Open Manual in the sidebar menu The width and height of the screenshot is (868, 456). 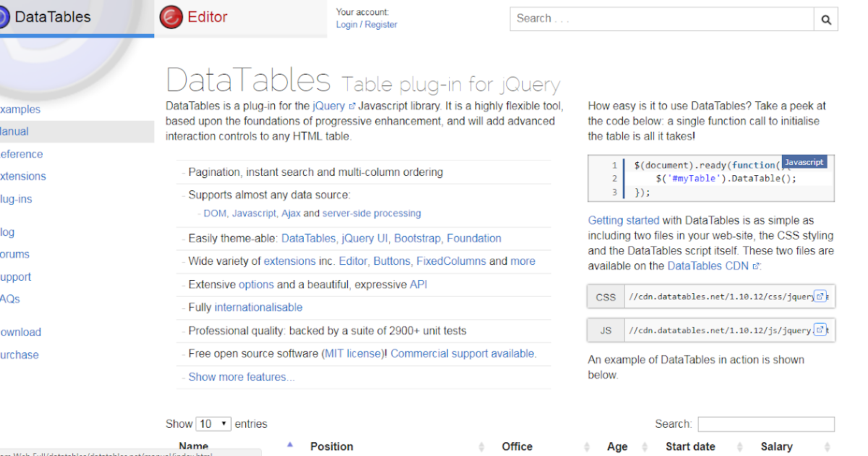(14, 132)
